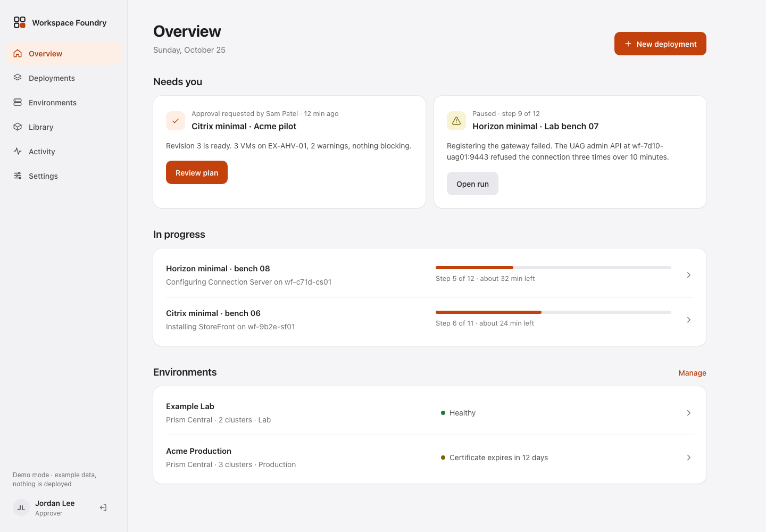Open Settings from the sidebar

tap(64, 176)
